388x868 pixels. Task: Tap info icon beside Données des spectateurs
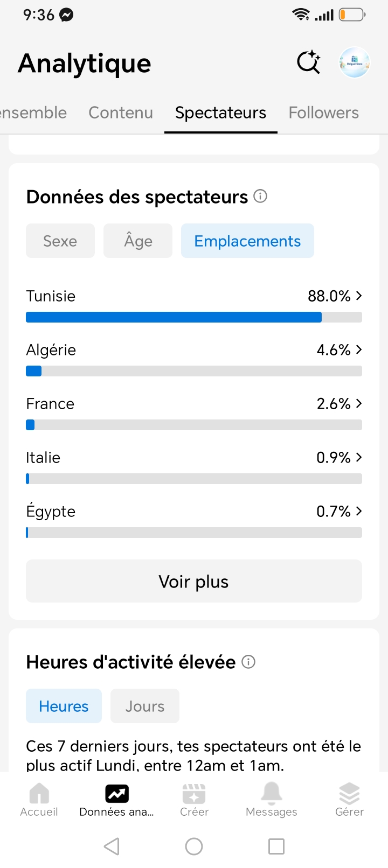coord(260,196)
